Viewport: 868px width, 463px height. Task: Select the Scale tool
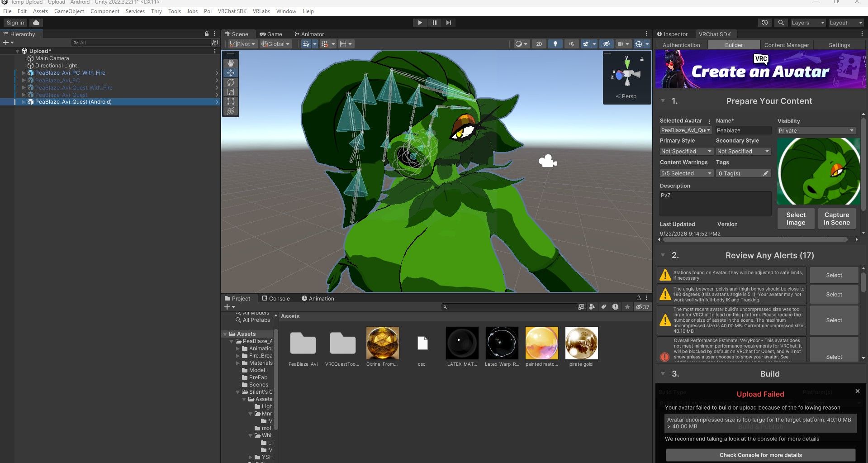pos(231,92)
